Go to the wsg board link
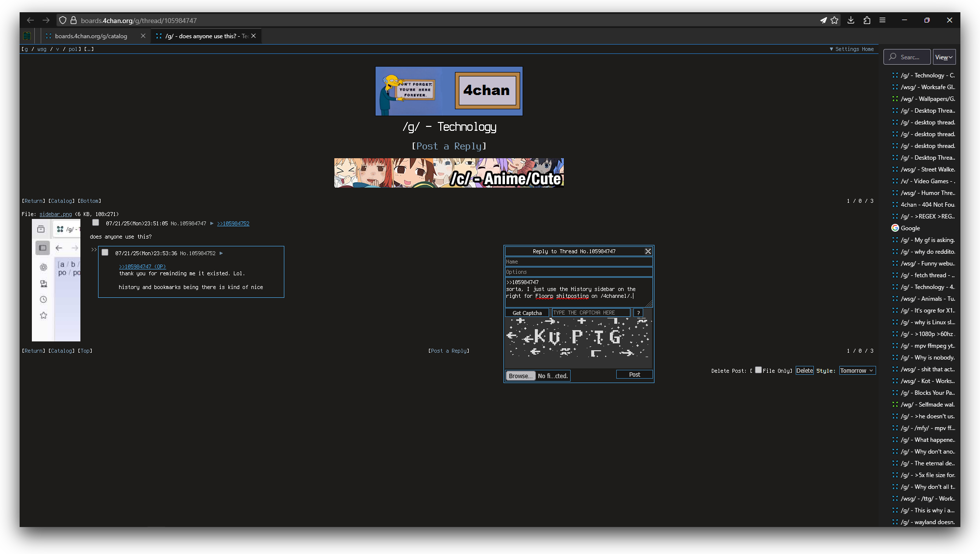 (42, 49)
